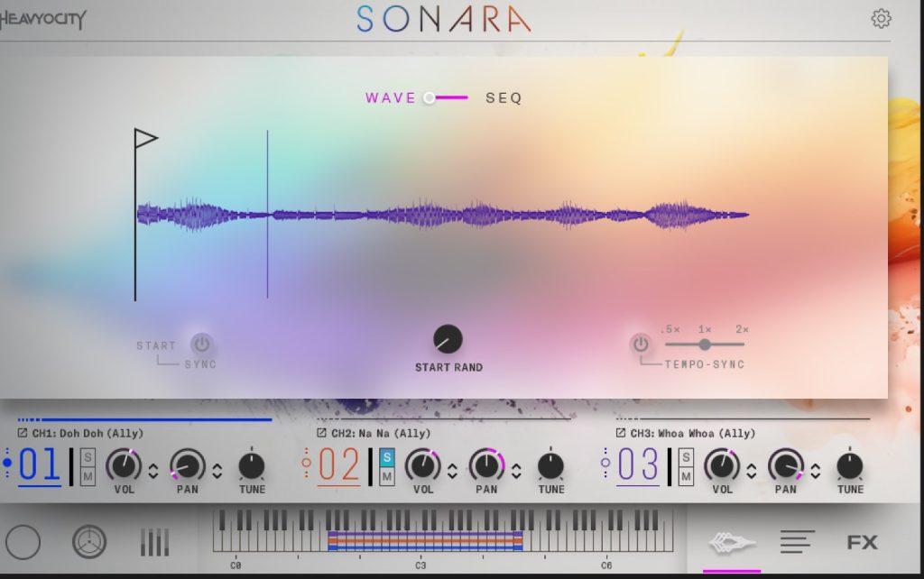
Task: Disable solo on channel 02
Action: (387, 457)
